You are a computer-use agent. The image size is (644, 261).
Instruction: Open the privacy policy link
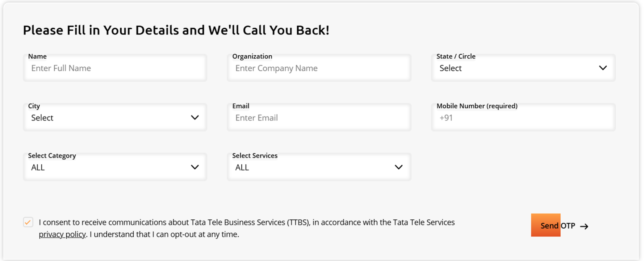(x=62, y=234)
